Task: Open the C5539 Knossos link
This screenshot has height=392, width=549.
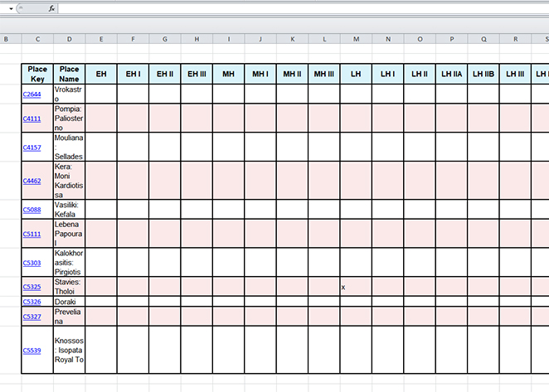Action: pos(32,351)
